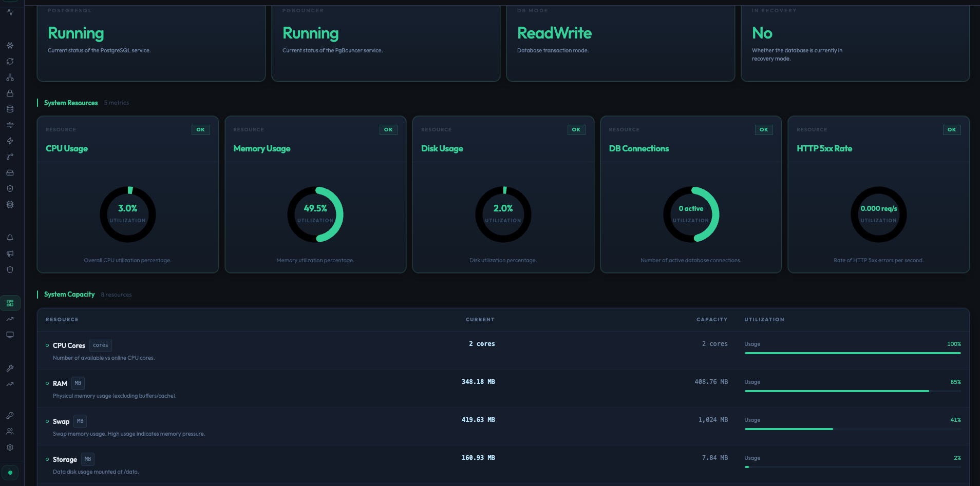Click the OK badge on Disk Usage
980x486 pixels.
[576, 130]
